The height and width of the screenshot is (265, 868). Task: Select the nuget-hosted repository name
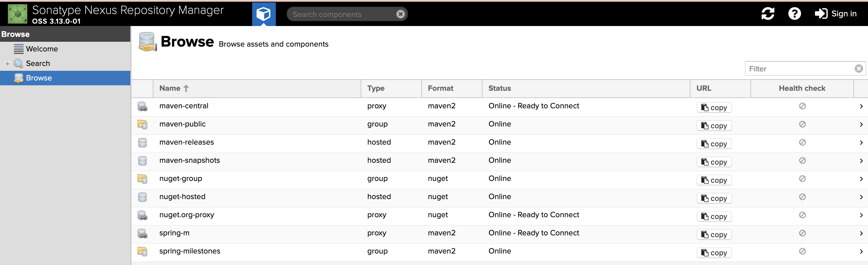pos(182,197)
